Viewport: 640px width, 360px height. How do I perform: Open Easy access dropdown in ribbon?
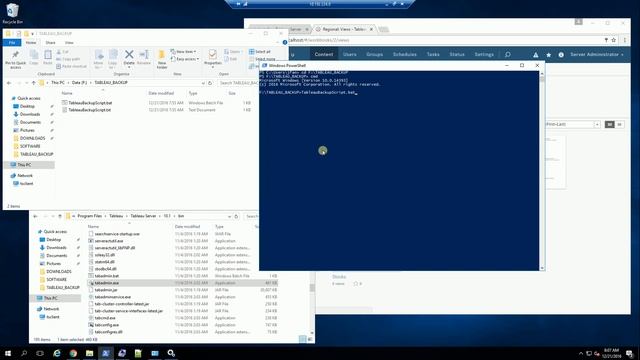pos(185,59)
